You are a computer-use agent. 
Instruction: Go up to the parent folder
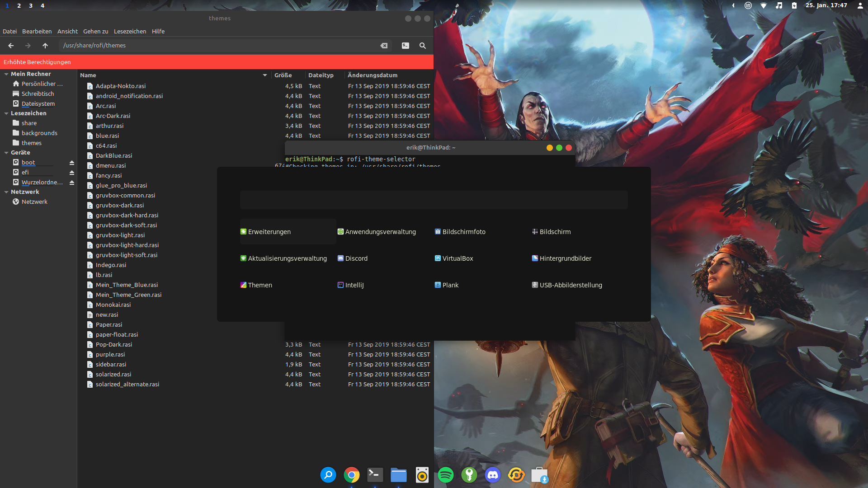45,46
